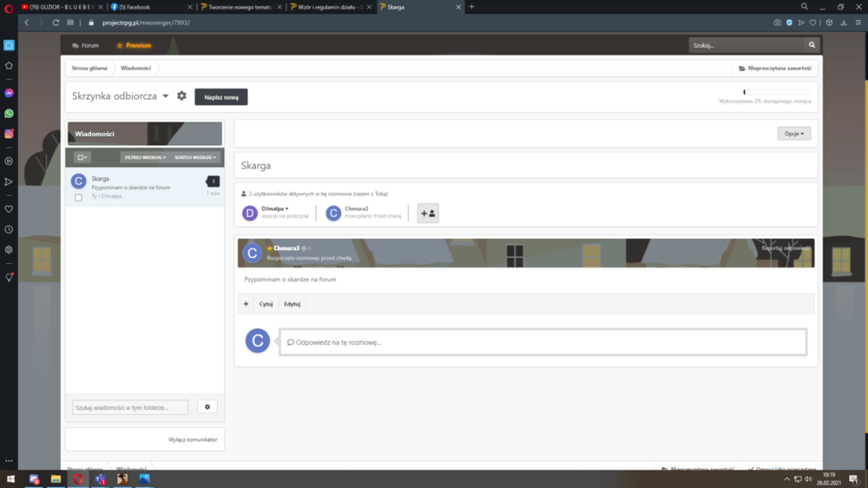Open Nieprzeczytana zawartość link

click(775, 68)
